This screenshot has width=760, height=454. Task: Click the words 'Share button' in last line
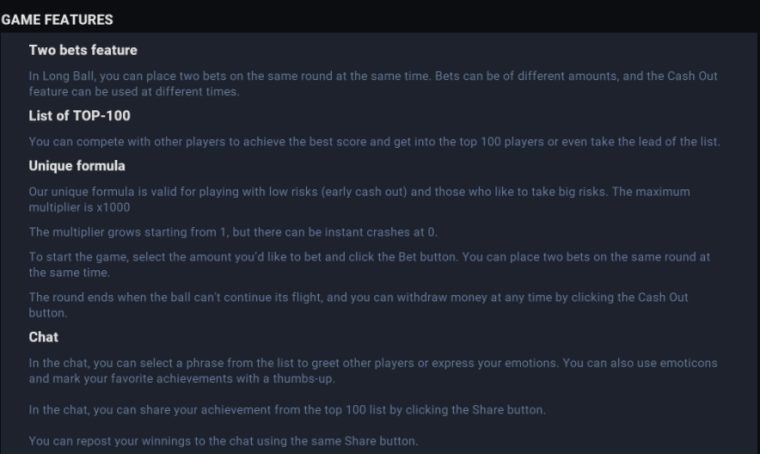pyautogui.click(x=380, y=441)
